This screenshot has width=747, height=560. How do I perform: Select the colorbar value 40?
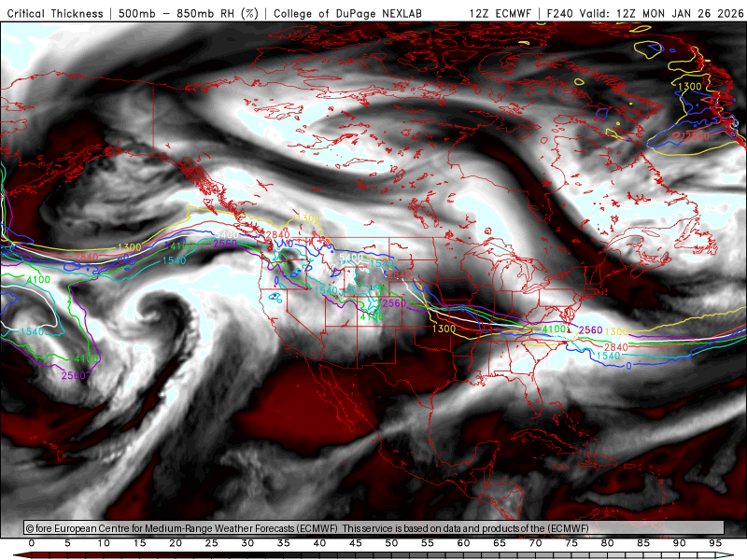319,543
